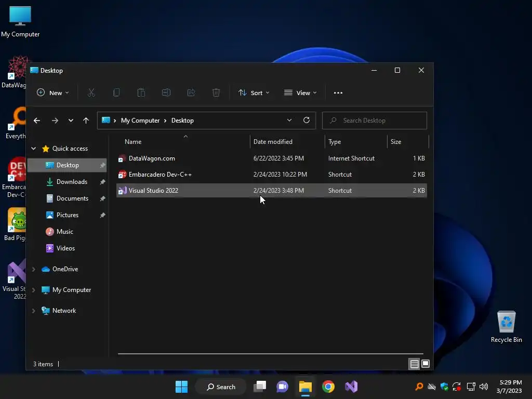Click the Search Desktop input field
This screenshot has width=532, height=399.
point(374,121)
